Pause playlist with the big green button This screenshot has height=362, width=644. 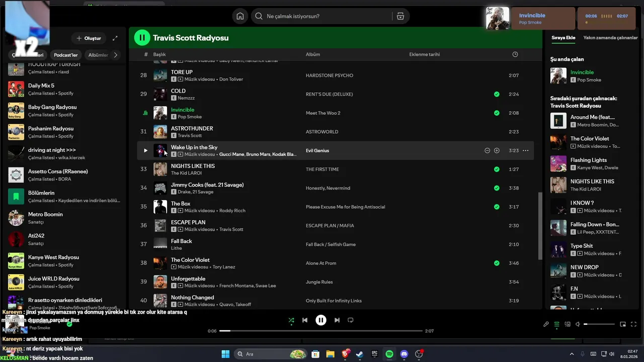(142, 37)
